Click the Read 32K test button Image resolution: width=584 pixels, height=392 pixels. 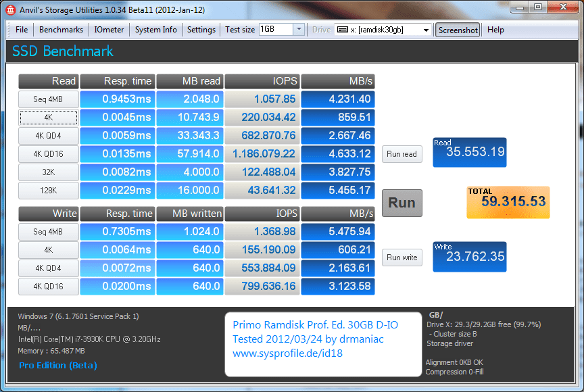49,172
